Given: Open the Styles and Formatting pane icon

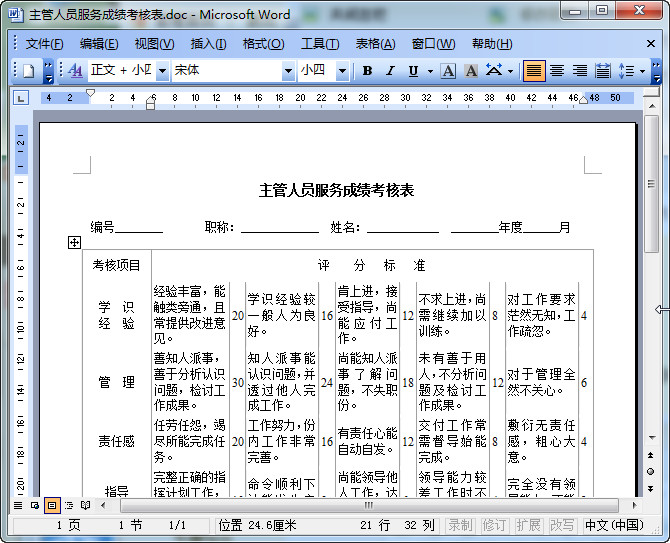Looking at the screenshot, I should click(75, 71).
